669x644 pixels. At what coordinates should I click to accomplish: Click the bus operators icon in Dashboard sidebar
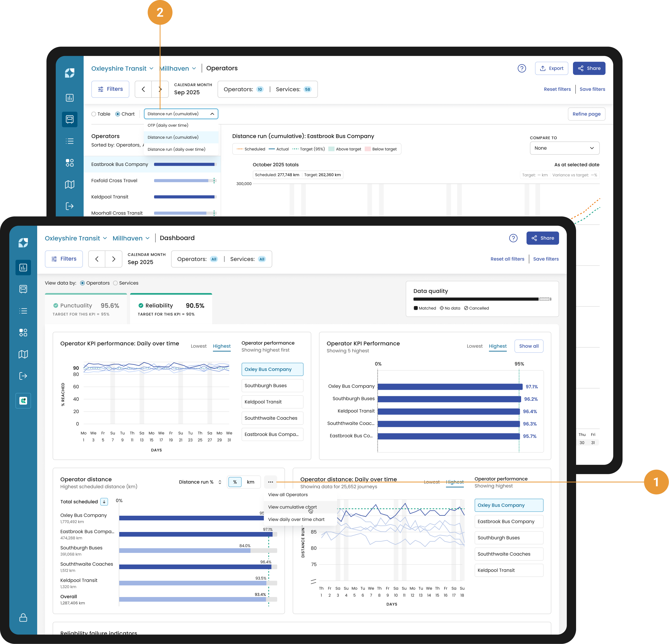pyautogui.click(x=23, y=289)
